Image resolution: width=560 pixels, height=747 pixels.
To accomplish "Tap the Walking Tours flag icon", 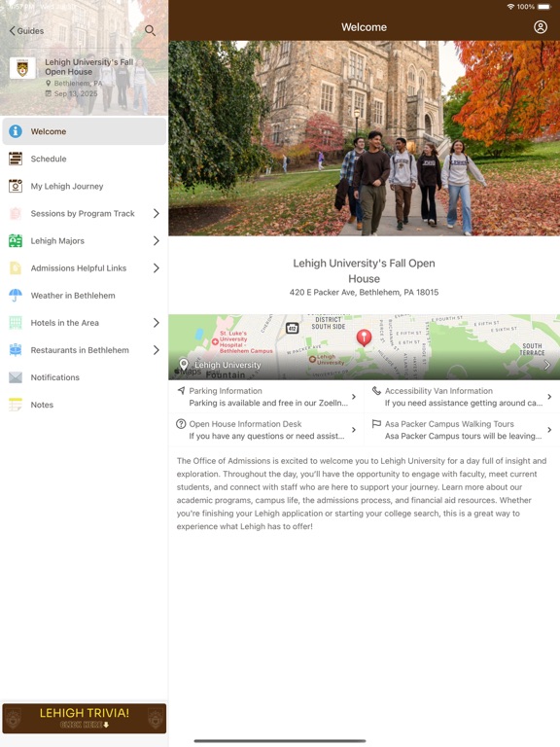I will (376, 423).
